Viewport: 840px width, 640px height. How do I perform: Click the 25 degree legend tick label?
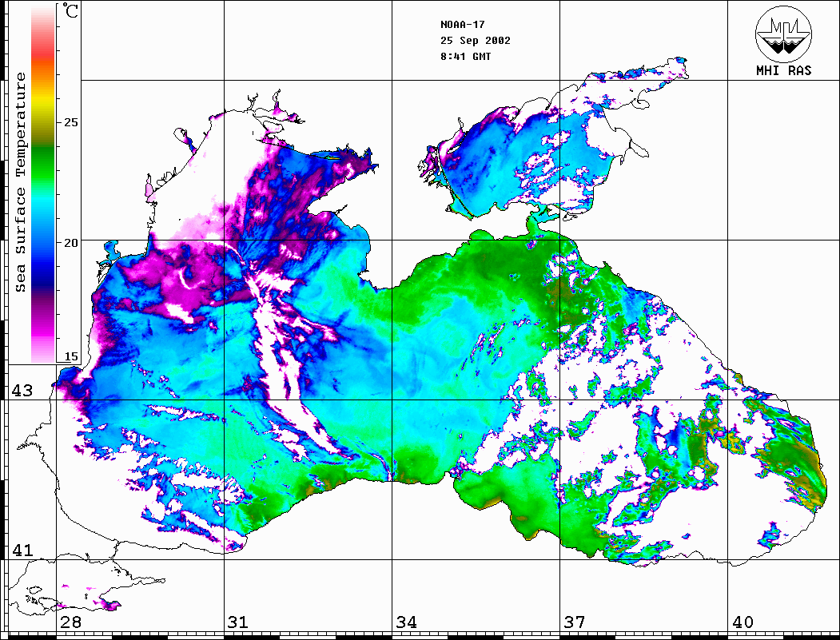[71, 122]
